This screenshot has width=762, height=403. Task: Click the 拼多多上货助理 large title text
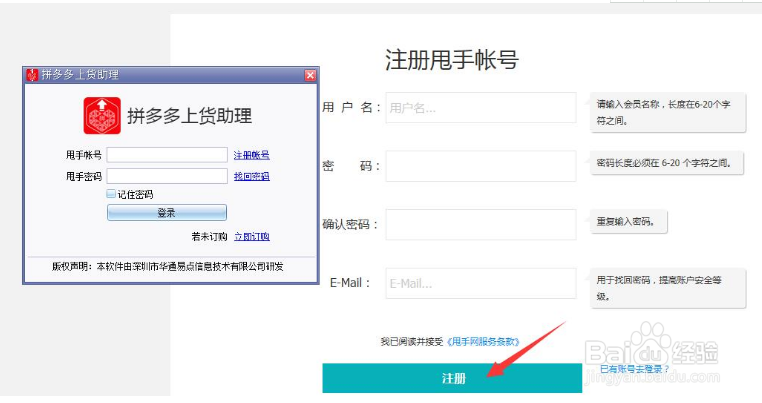point(190,116)
